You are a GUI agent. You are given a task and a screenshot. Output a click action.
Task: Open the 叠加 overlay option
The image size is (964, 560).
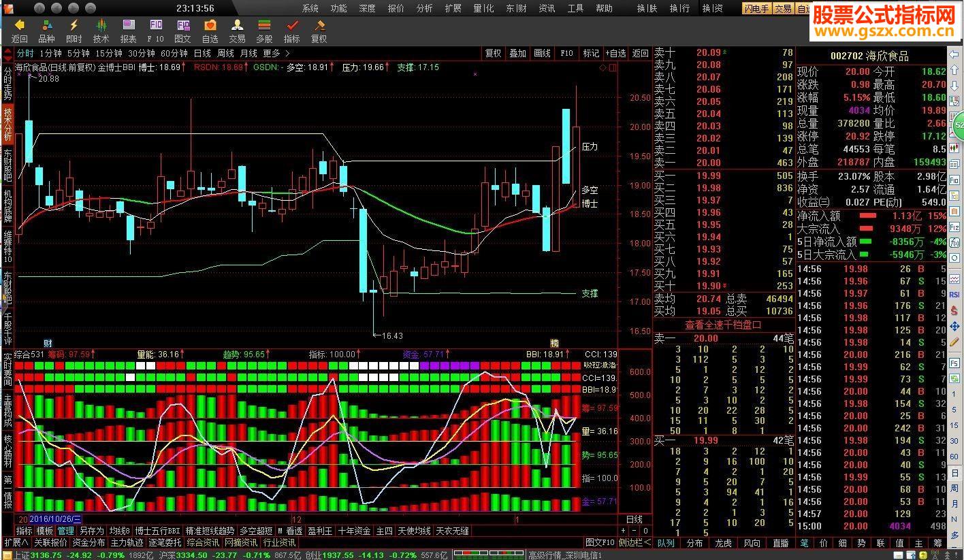click(517, 53)
